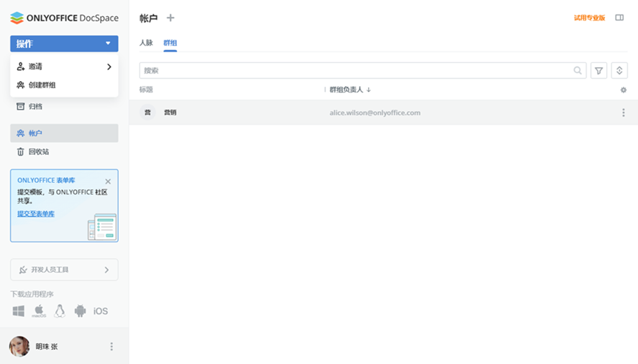Close the ONLYOFFICE 表单库 banner
This screenshot has width=638, height=364.
point(108,181)
